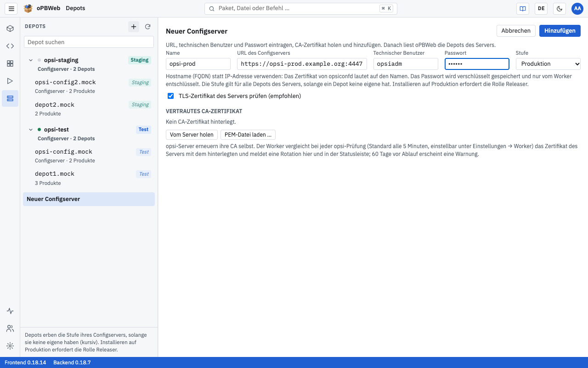This screenshot has height=368, width=588.
Task: Select depot1.mock depot
Action: coord(89,178)
